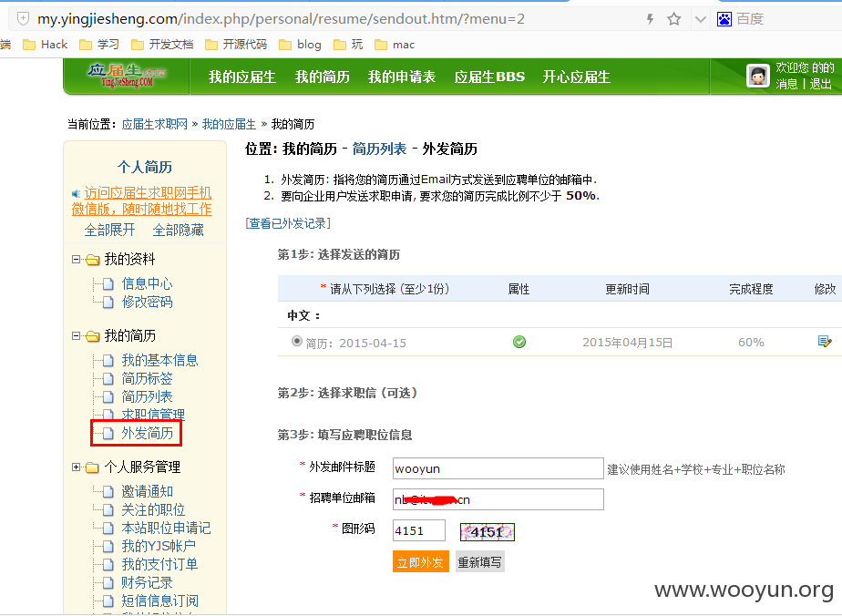Open 简历列表 in sidebar tree
The height and width of the screenshot is (616, 842).
[147, 397]
